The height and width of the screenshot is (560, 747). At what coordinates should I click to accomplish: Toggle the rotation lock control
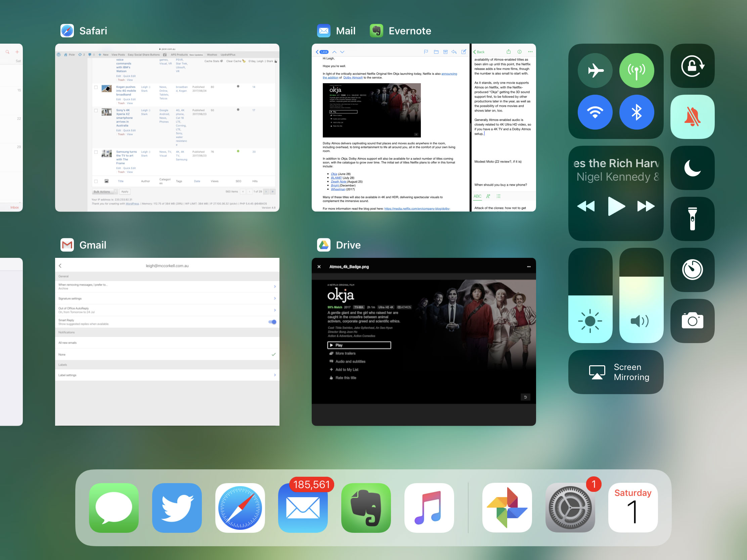coord(692,66)
